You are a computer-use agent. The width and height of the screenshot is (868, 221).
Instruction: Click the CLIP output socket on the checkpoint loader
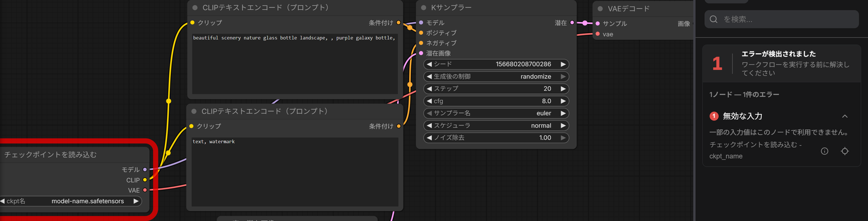[145, 180]
